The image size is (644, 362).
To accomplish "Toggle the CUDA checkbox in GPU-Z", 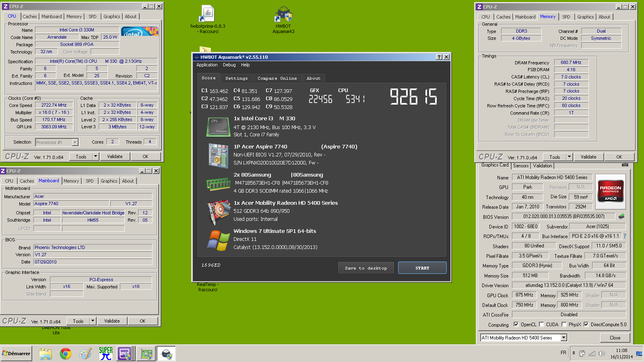I will point(541,325).
